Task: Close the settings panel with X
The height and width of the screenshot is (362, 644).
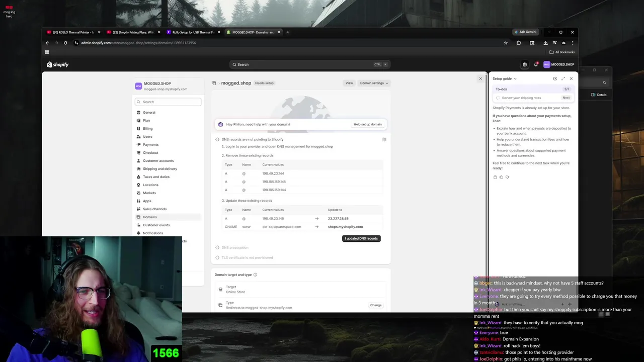Action: [480, 78]
